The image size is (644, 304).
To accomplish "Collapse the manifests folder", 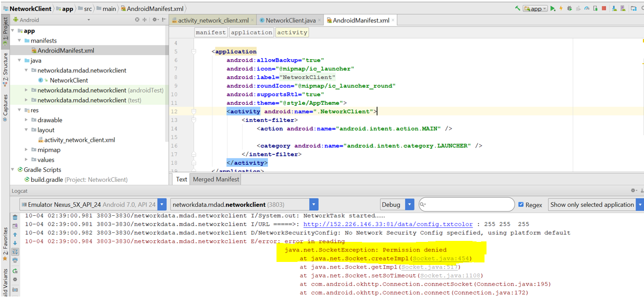I will 19,41.
